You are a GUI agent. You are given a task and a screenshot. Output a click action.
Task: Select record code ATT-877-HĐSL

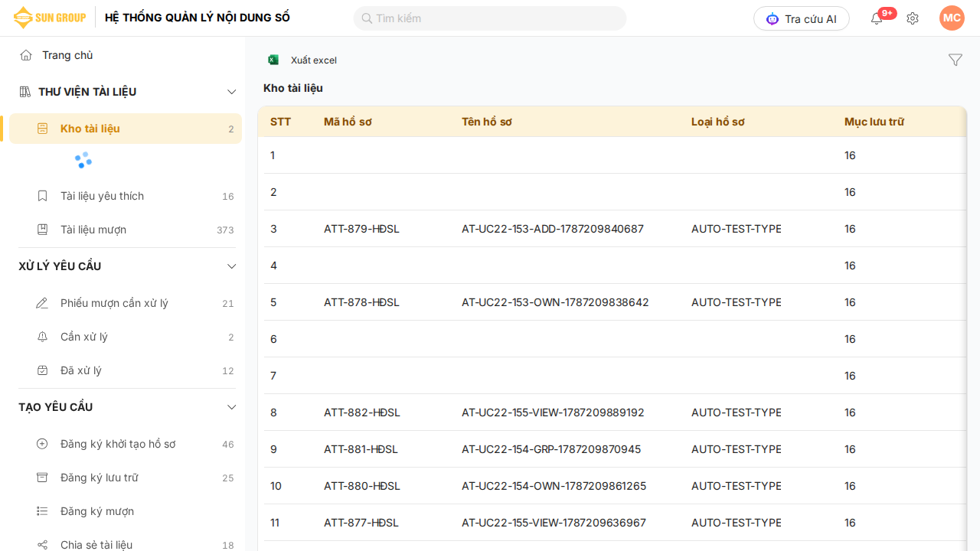[361, 523]
